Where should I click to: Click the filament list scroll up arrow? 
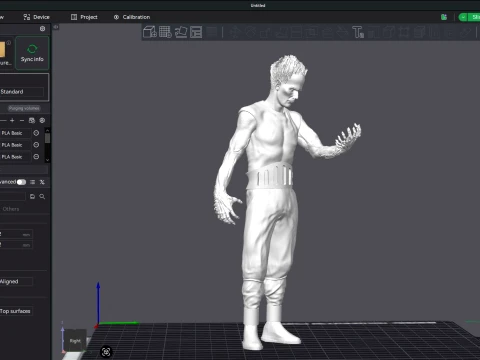[47, 131]
